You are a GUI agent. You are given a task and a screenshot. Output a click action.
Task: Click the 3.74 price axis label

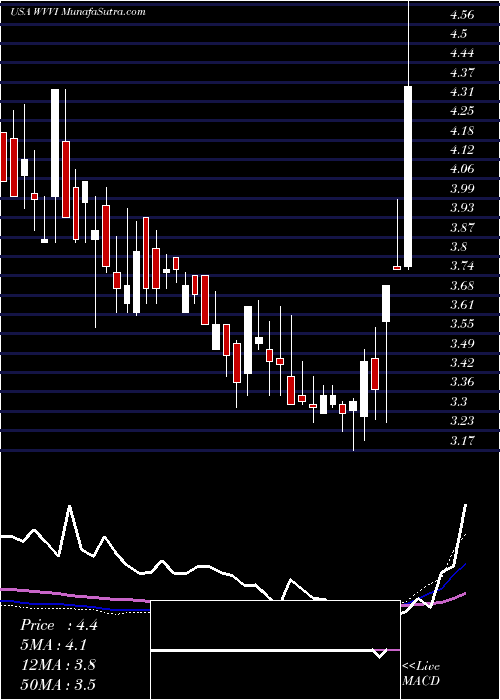click(462, 266)
